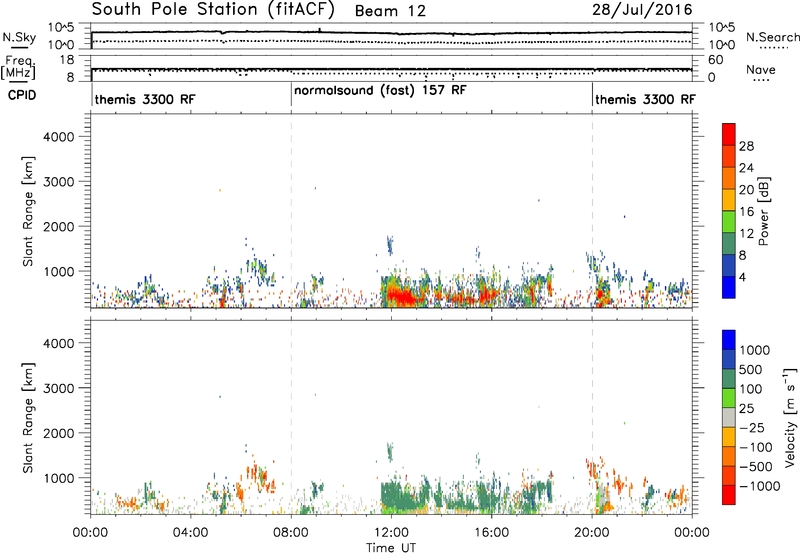This screenshot has height=554, width=800.
Task: Pick the dark green 100–500 Velocity segment
Action: [x=729, y=379]
